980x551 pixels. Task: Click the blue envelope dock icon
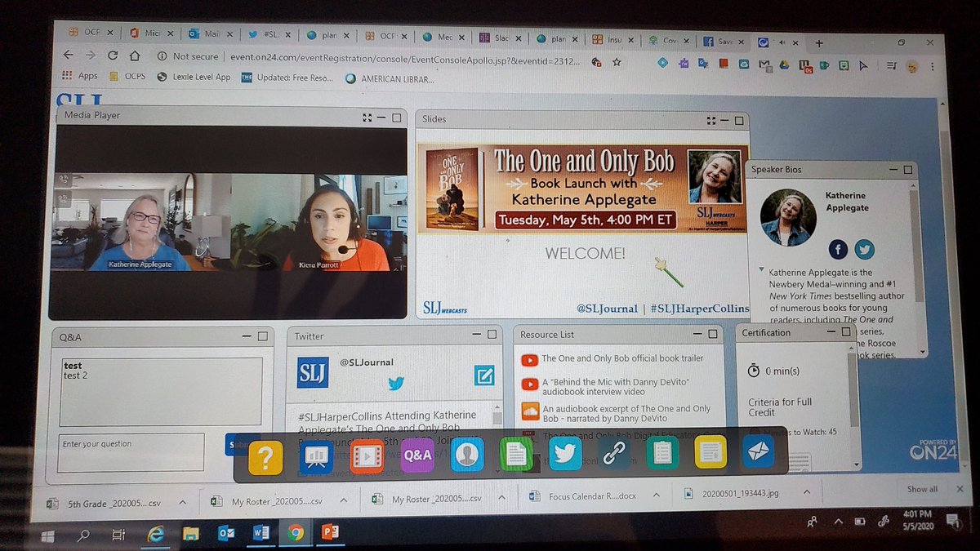pyautogui.click(x=758, y=451)
